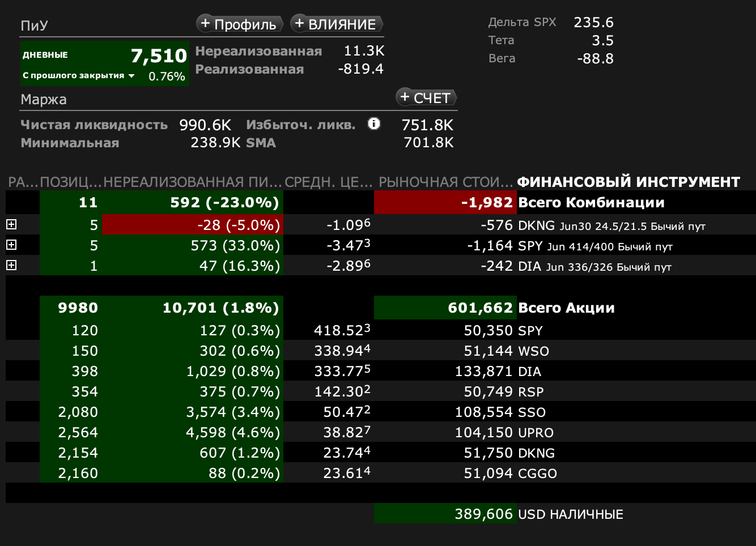756x546 pixels.
Task: Expand the DKNG Jun30 combination row
Action: (11, 224)
